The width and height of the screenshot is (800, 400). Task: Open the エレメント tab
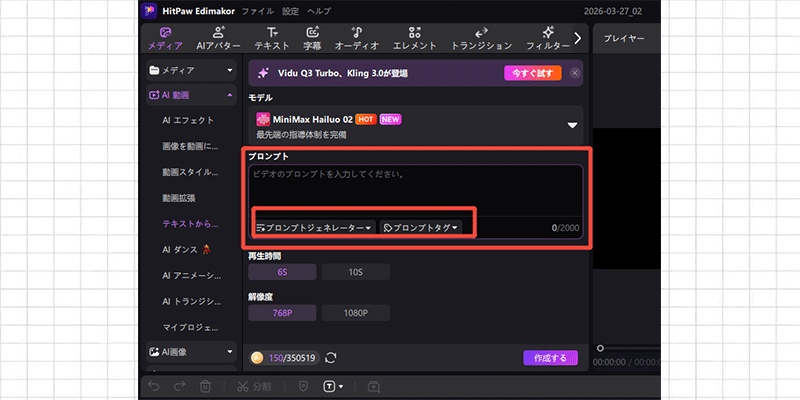tap(415, 39)
